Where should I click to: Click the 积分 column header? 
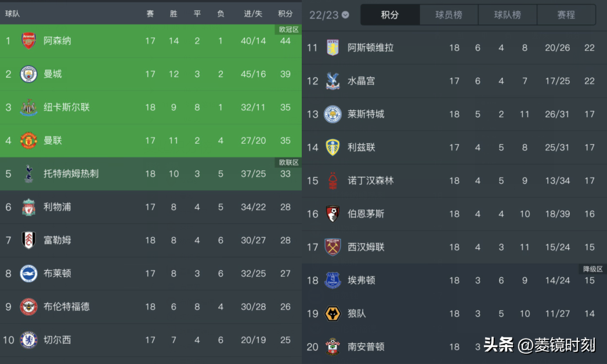285,13
